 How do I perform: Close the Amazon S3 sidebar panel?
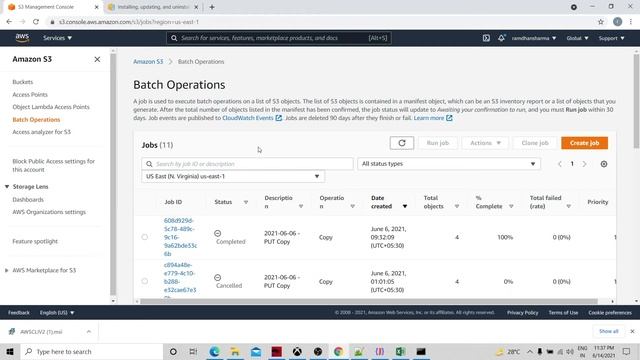click(97, 59)
